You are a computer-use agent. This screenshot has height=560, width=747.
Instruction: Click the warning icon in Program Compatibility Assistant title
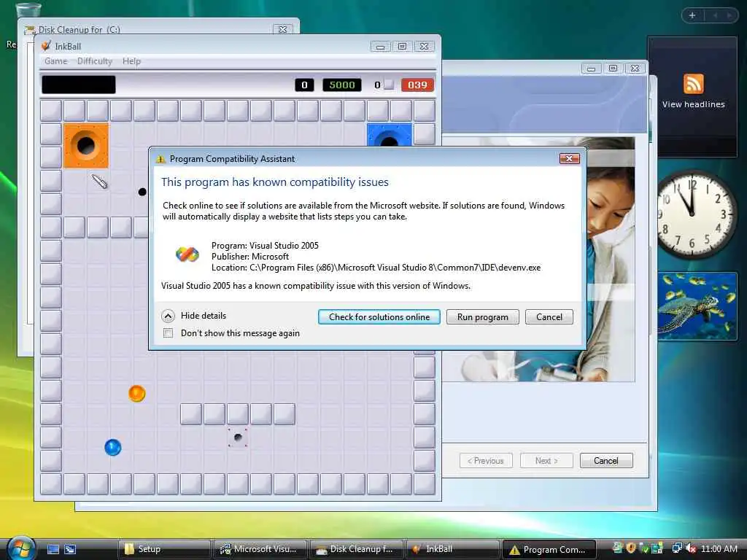[x=160, y=159]
